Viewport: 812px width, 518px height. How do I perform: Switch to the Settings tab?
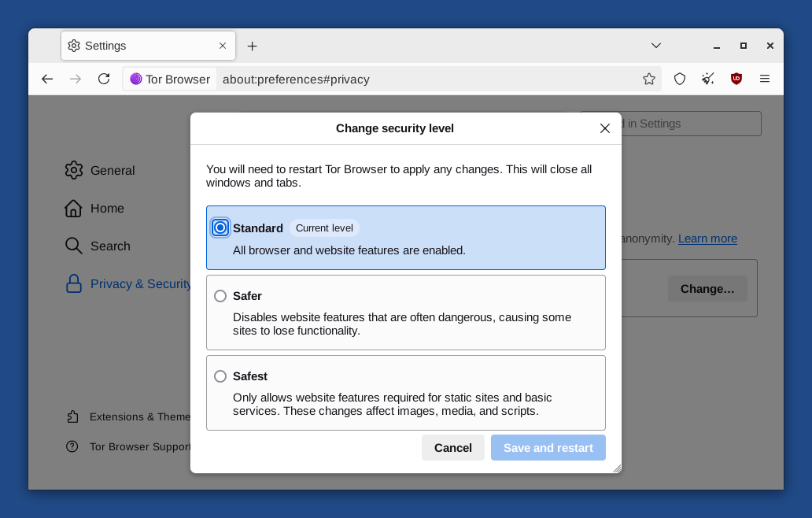click(142, 46)
